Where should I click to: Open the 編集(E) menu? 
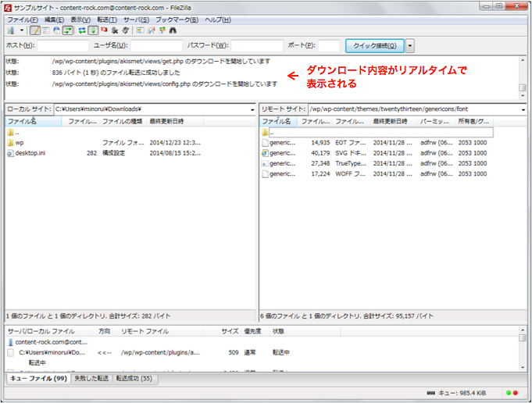click(x=54, y=20)
